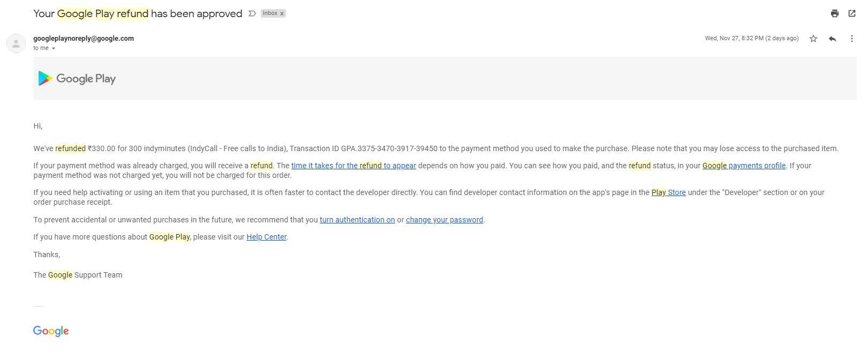
Task: Open 'time it takes for the refund to appear' link
Action: pos(353,166)
